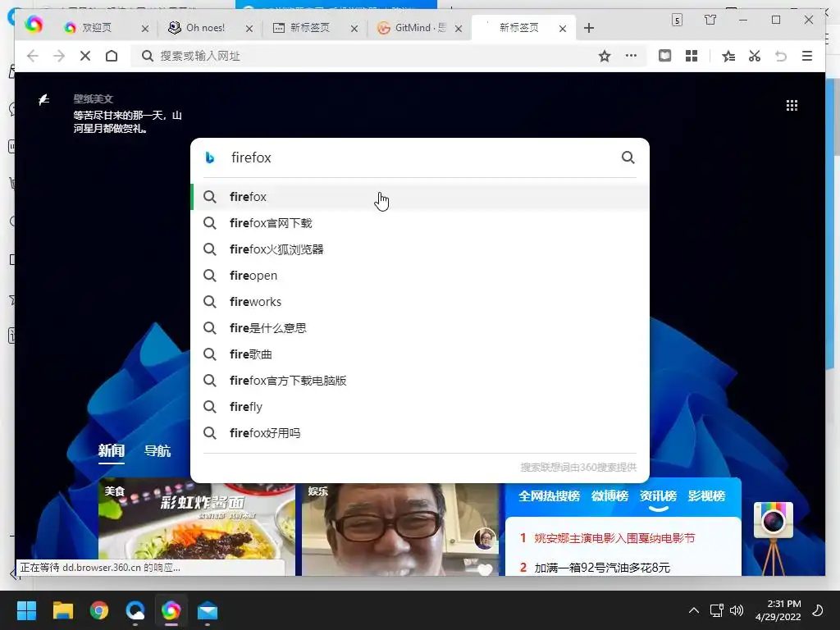This screenshot has height=630, width=840.
Task: Go back with the back arrow
Action: (33, 57)
